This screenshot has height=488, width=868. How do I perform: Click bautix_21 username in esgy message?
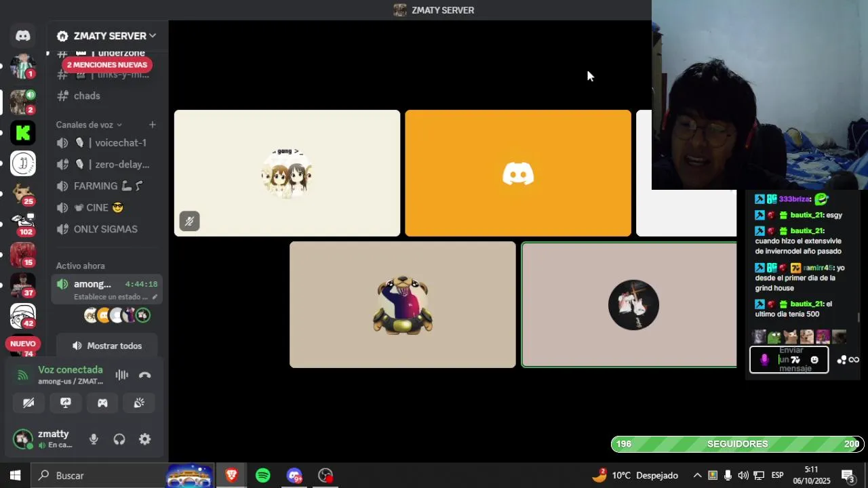(x=807, y=215)
